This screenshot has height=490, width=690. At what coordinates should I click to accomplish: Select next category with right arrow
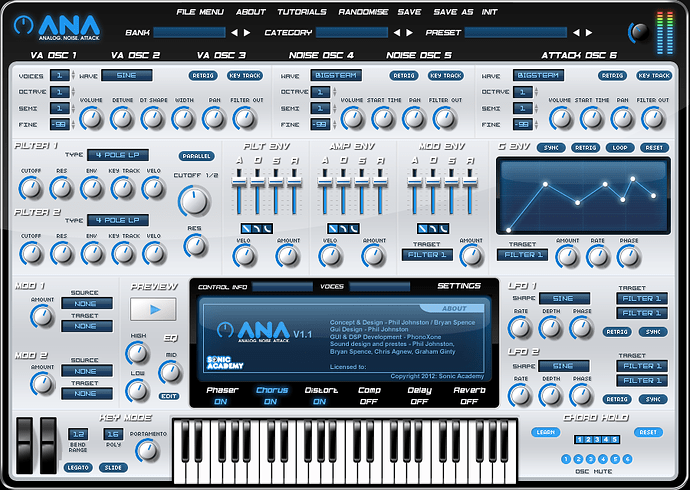pyautogui.click(x=409, y=33)
